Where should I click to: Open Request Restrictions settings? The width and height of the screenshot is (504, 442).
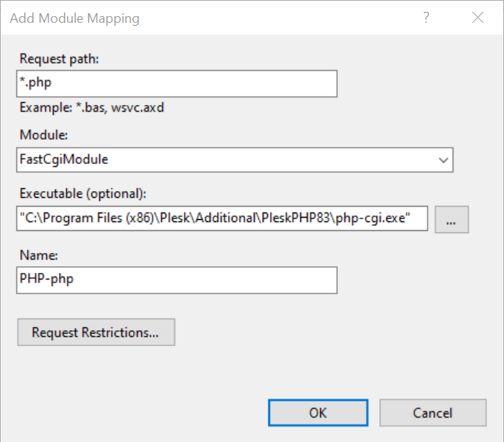pyautogui.click(x=96, y=332)
